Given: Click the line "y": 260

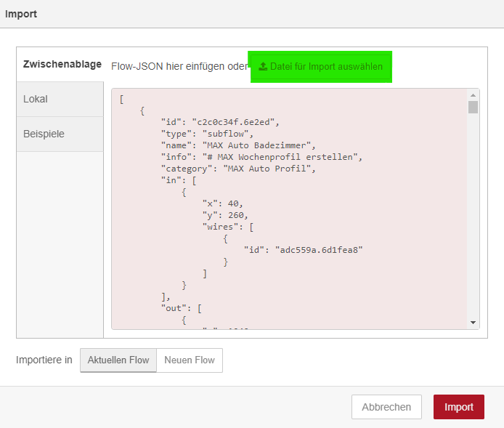Looking at the screenshot, I should (225, 215).
